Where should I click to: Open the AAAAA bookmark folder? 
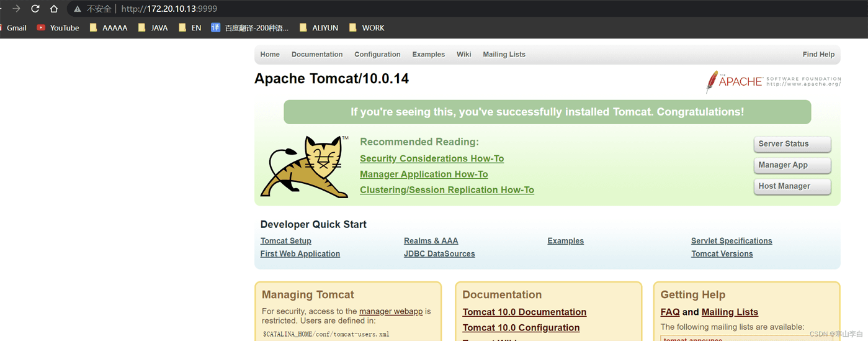tap(109, 28)
